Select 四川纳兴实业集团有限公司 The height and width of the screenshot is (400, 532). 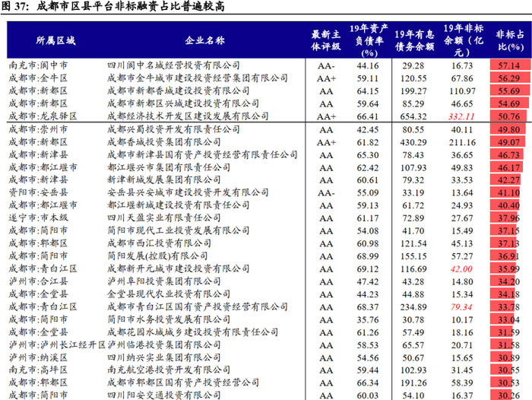pos(164,357)
